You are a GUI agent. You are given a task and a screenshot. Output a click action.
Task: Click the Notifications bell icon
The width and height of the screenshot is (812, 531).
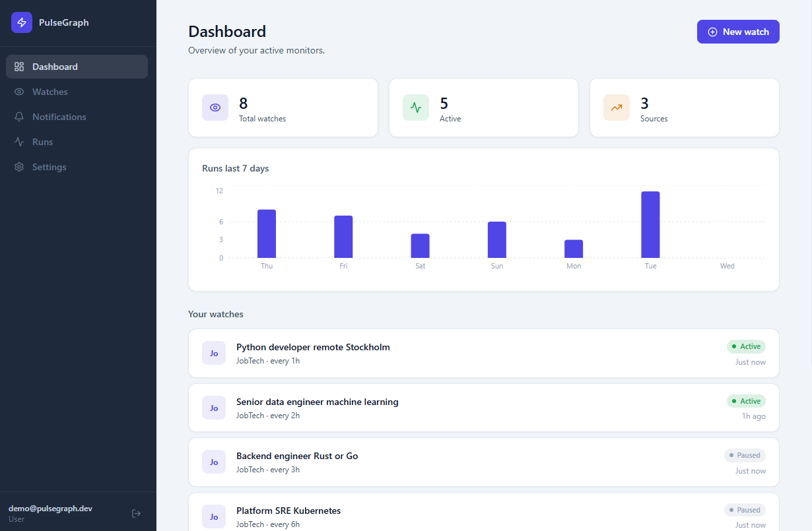coord(19,117)
